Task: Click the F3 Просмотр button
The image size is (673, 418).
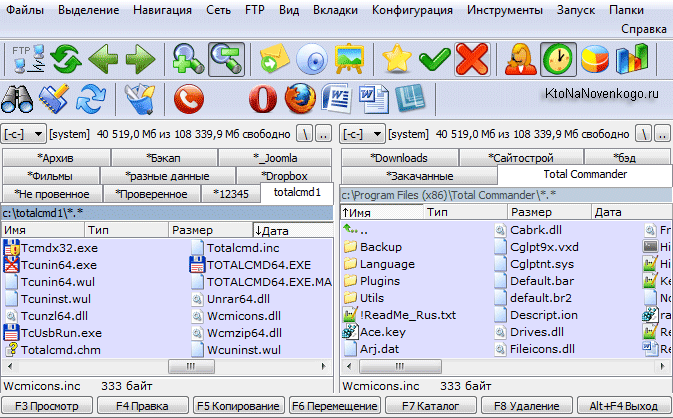Action: [x=47, y=406]
